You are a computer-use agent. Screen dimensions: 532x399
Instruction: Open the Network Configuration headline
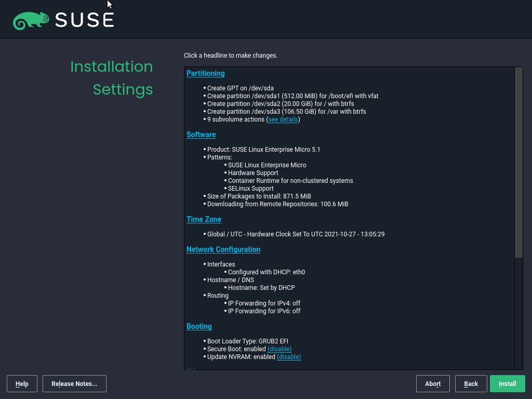coord(223,249)
